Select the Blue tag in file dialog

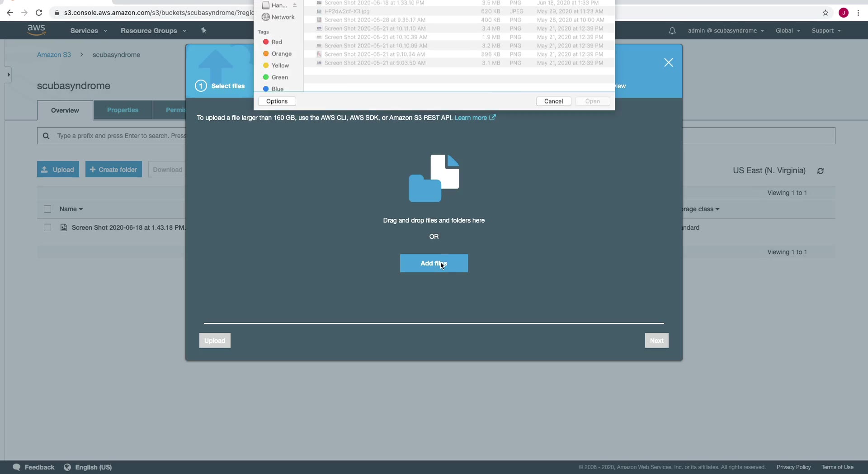coord(274,89)
